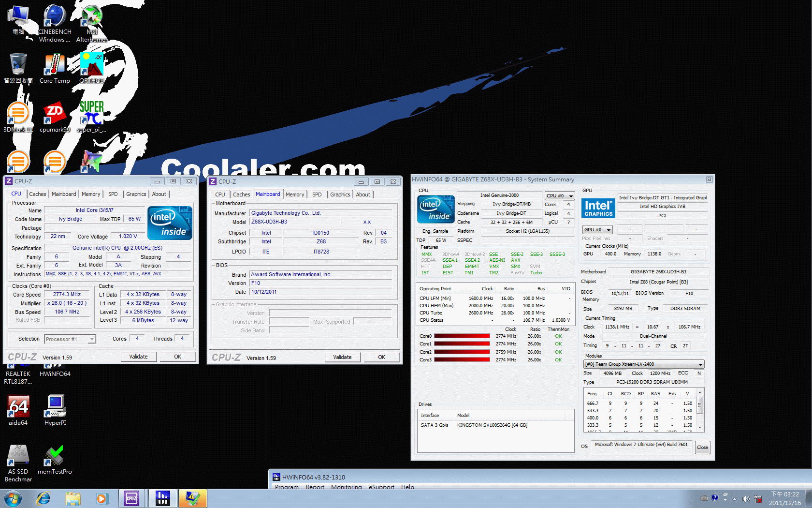Click the Core Speed field 2774.3 MHz
This screenshot has width=812, height=508.
pyautogui.click(x=67, y=294)
